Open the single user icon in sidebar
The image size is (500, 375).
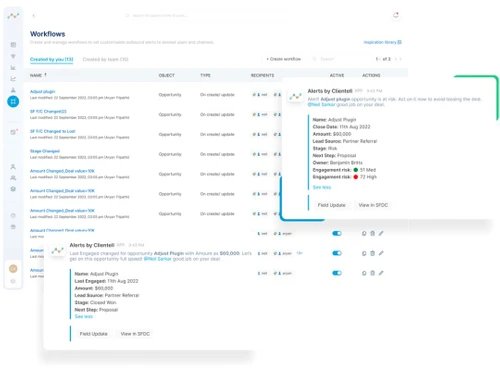click(13, 167)
